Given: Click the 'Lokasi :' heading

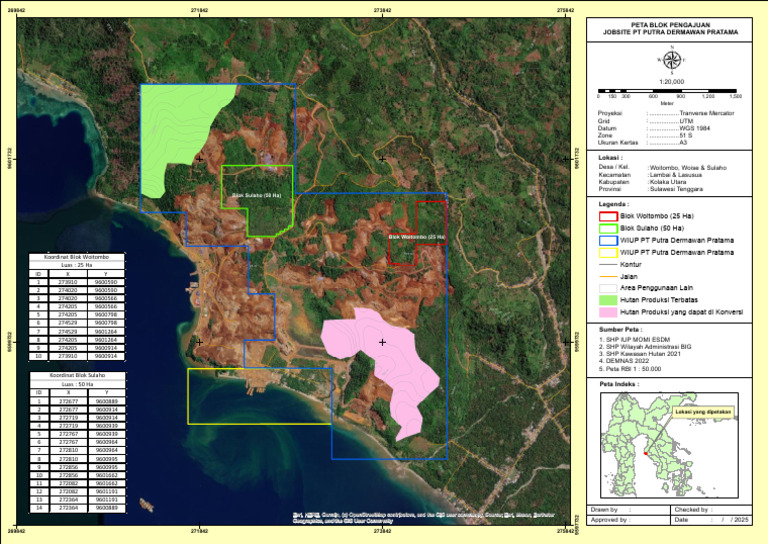Looking at the screenshot, I should pyautogui.click(x=610, y=158).
